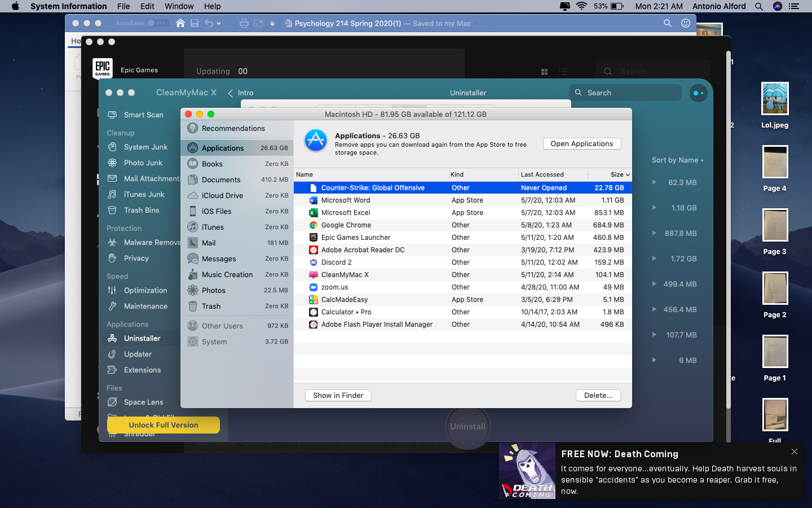The height and width of the screenshot is (508, 812).
Task: Select System Junk in CleanMyMac sidebar
Action: (x=138, y=147)
